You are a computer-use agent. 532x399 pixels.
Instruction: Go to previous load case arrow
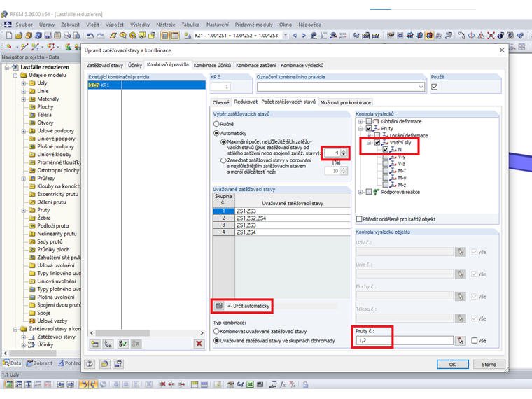295,35
